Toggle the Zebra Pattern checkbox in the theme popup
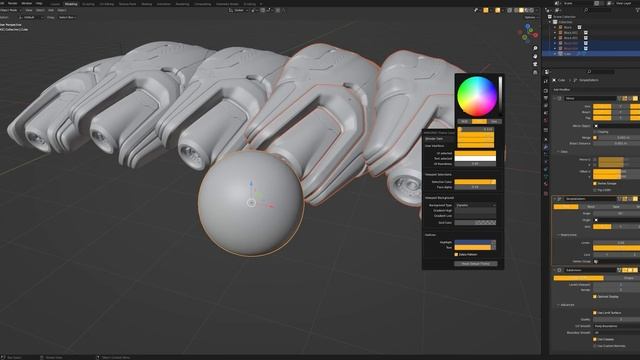The width and height of the screenshot is (640, 360). [456, 254]
